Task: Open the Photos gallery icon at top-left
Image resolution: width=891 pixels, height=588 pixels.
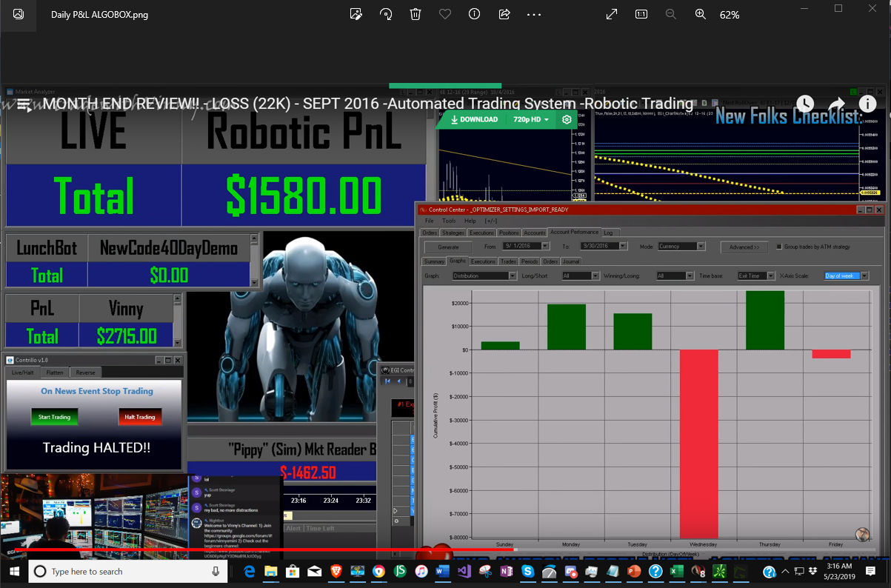Action: 19,14
